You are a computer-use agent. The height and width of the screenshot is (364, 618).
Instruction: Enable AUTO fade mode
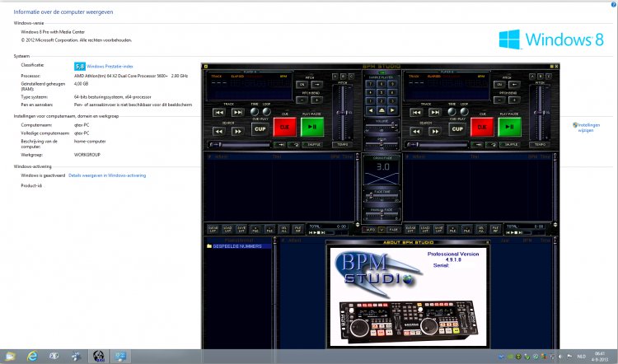369,229
